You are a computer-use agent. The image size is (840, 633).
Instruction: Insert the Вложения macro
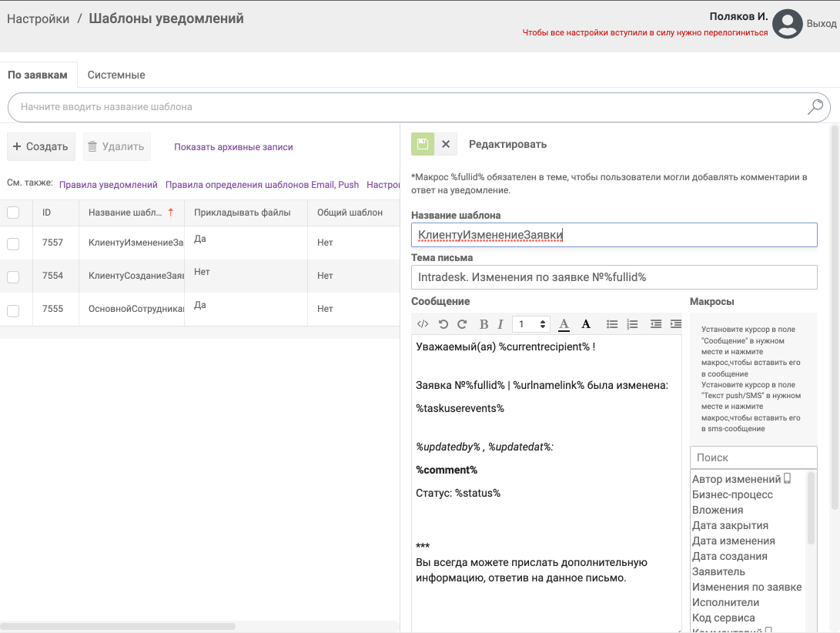718,511
